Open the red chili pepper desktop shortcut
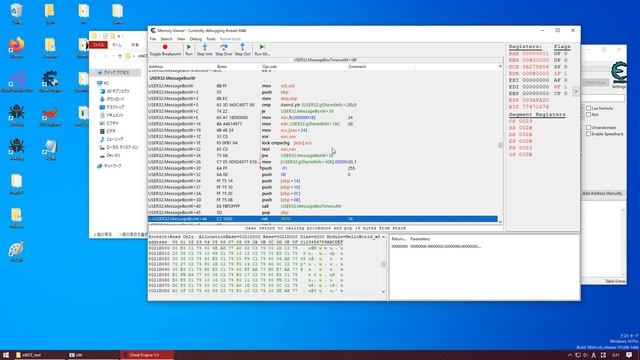 click(50, 115)
